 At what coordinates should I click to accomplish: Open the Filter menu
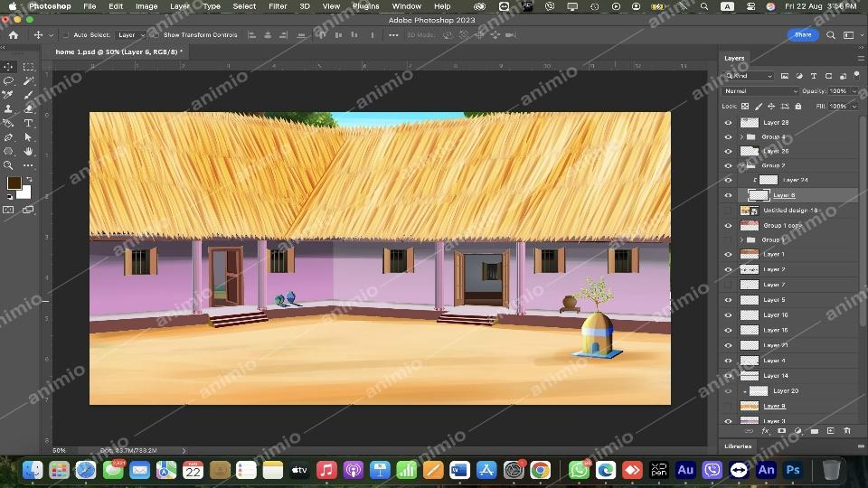click(278, 6)
